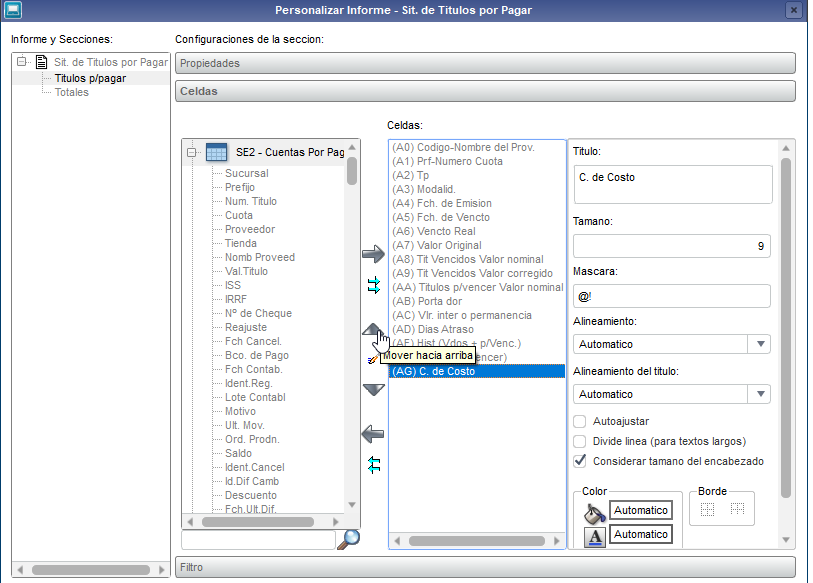Click the Mascara input field
This screenshot has height=583, width=813.
pyautogui.click(x=671, y=297)
